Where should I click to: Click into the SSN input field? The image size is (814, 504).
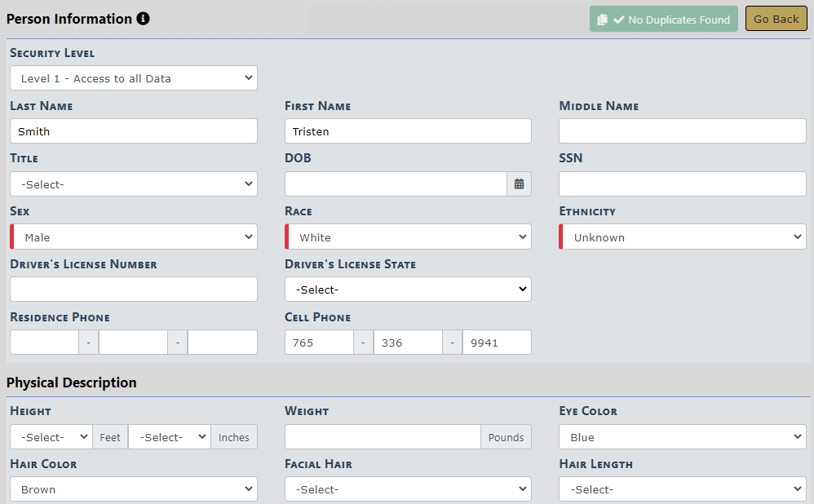pyautogui.click(x=683, y=184)
